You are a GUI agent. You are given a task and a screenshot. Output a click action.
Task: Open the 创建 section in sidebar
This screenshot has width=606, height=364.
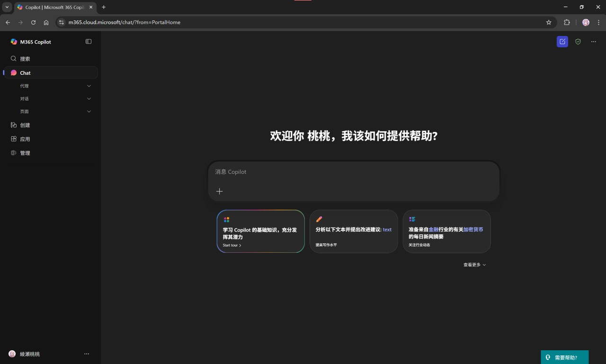25,125
